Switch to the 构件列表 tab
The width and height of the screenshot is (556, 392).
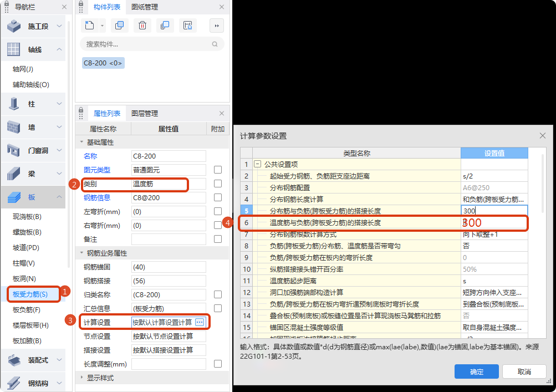107,7
